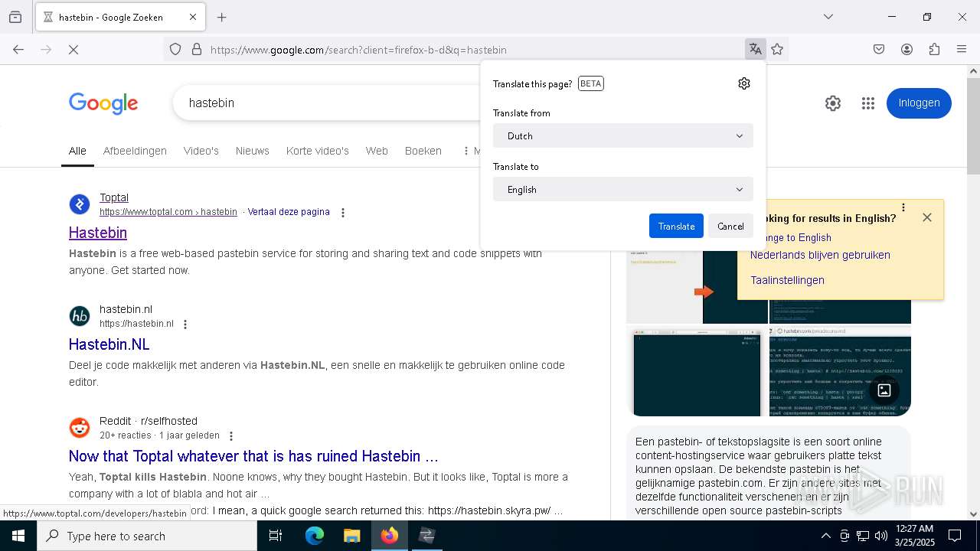Open Firefox application menu
Viewport: 980px width, 551px height.
962,50
